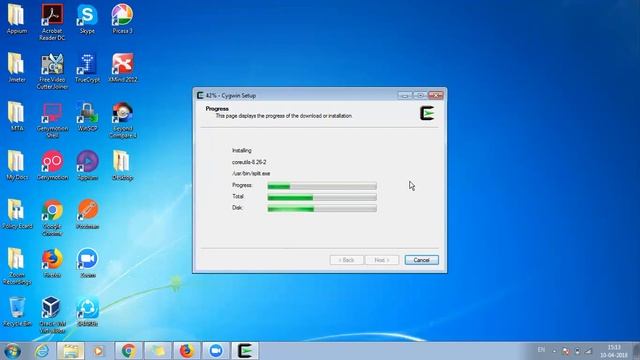Switch to Zoom in the taskbar
This screenshot has width=640, height=360.
point(216,351)
